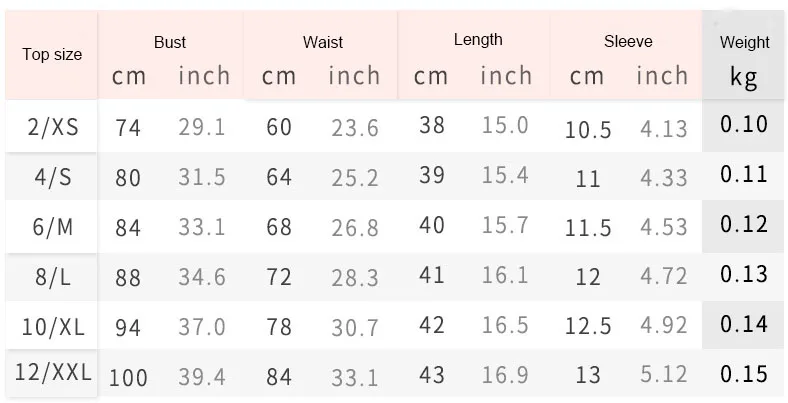Select the 2/XS size row label
788x403 pixels.
click(x=52, y=126)
